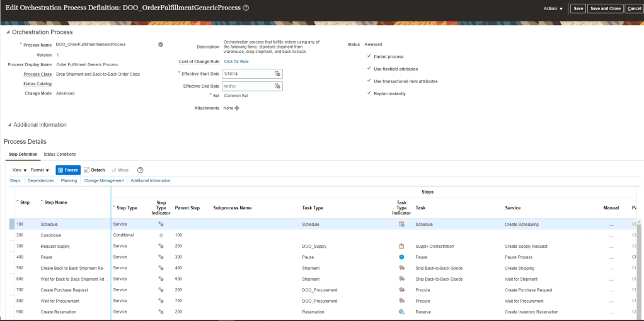Click the Effective Start Date calendar icon
644x321 pixels.
point(277,74)
